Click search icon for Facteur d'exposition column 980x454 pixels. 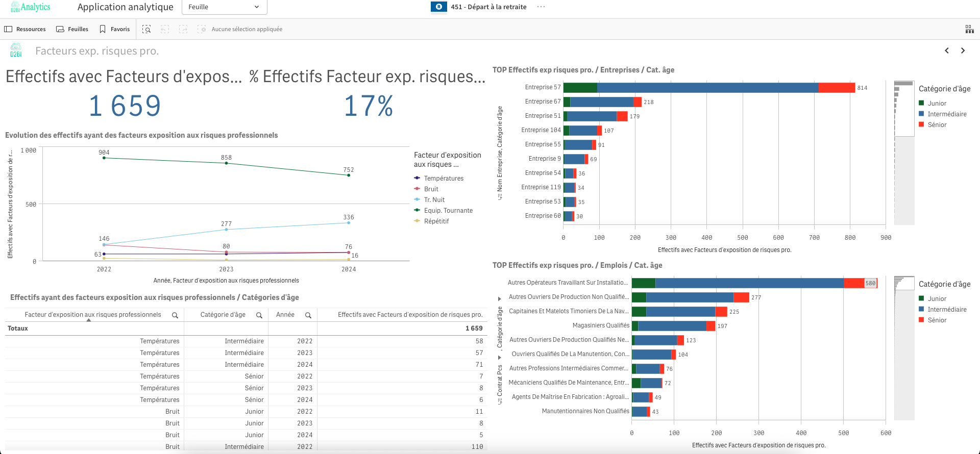175,315
